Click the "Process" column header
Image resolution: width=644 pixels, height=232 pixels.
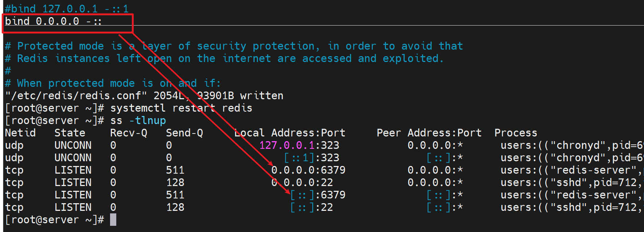click(516, 133)
